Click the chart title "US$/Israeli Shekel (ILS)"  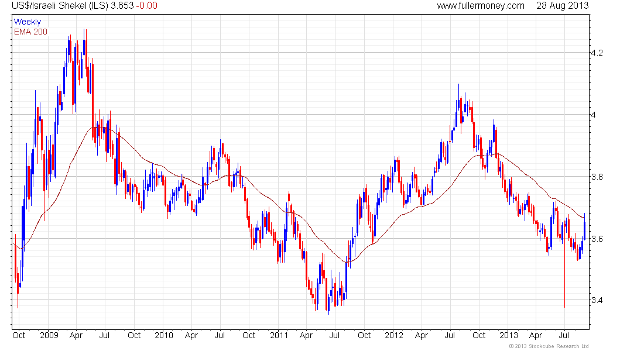coord(60,6)
